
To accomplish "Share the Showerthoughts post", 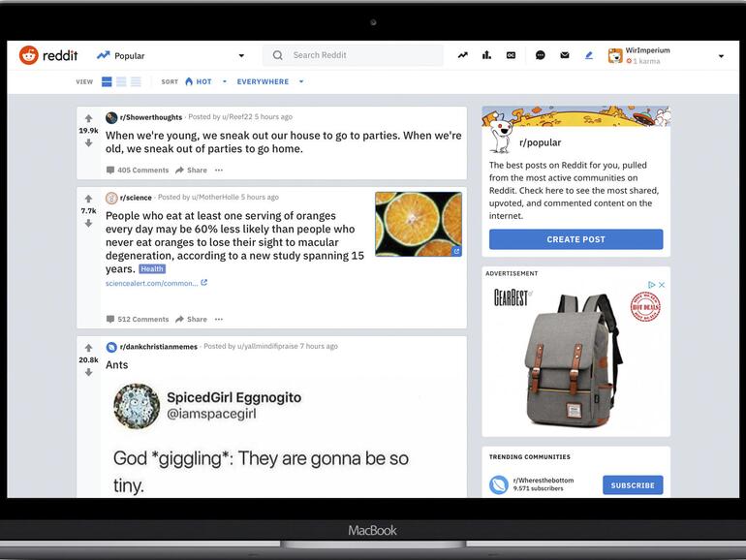I will [x=191, y=170].
